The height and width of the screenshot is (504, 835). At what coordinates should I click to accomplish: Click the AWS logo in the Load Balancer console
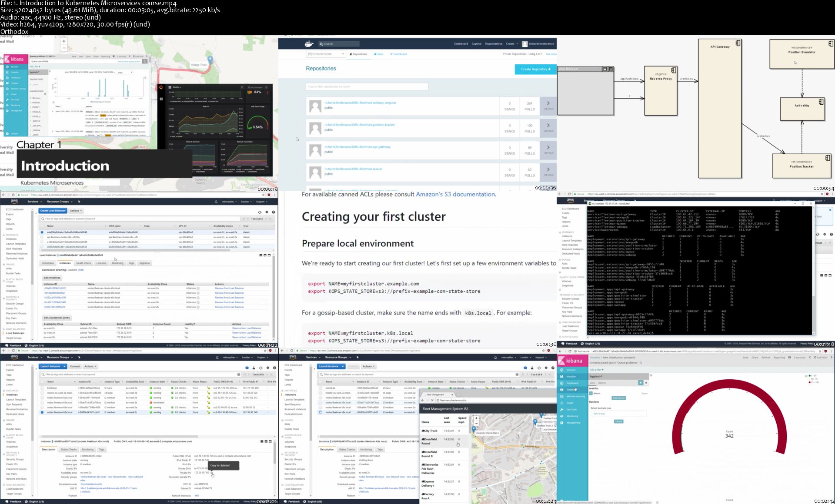[14, 202]
